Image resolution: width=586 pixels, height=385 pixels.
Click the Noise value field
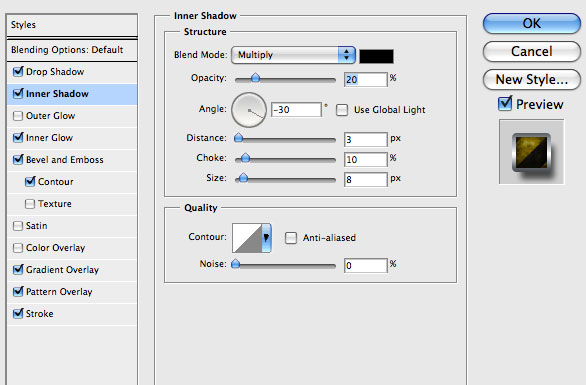(x=366, y=265)
